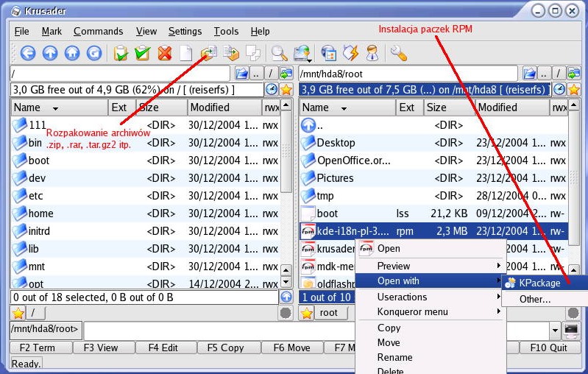Screen dimensions: 588x374
Task: Sort left panel by Name column
Action: [60, 107]
